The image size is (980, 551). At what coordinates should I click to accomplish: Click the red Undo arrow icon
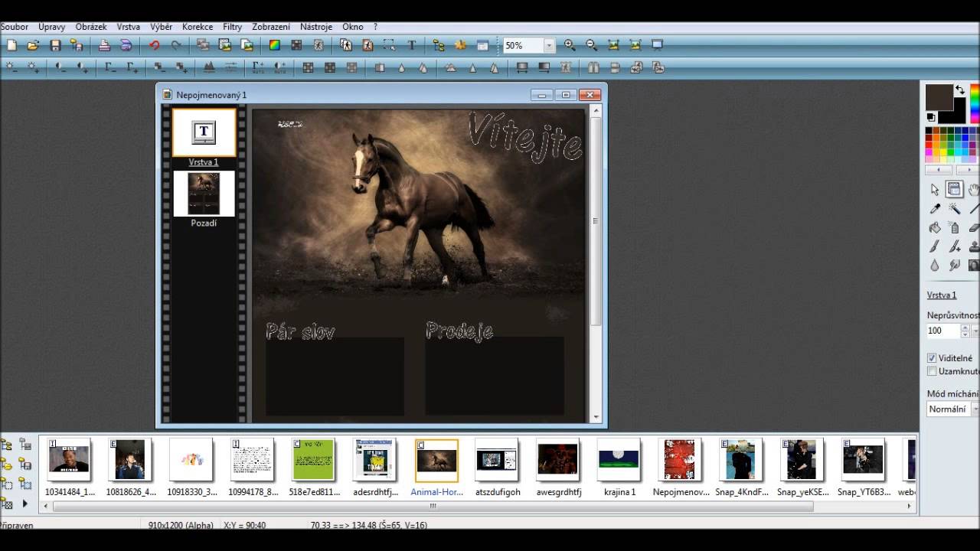154,45
